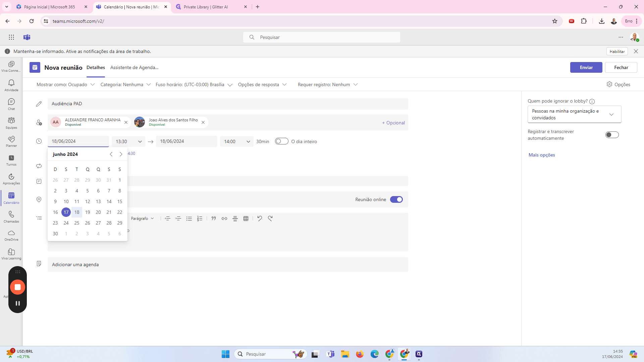Screen dimensions: 644x362
Task: Select day 18 in the calendar
Action: pyautogui.click(x=77, y=212)
